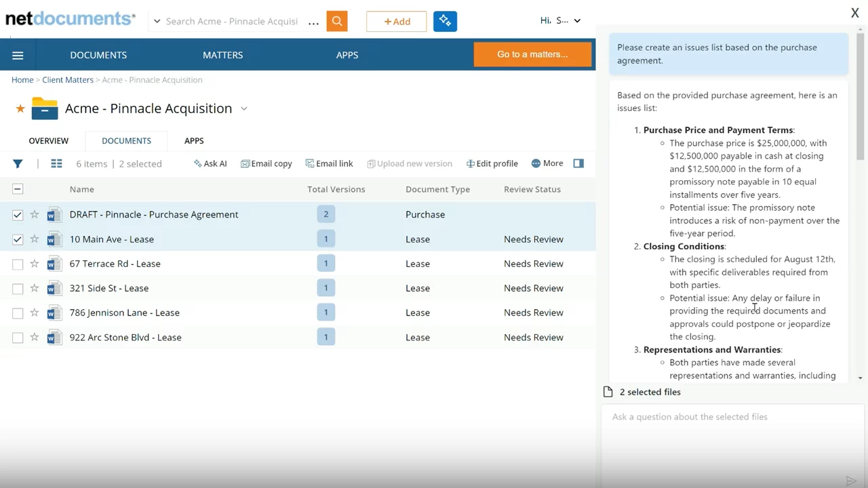Click Email copy to send selected files
The width and height of the screenshot is (868, 488).
pyautogui.click(x=266, y=163)
